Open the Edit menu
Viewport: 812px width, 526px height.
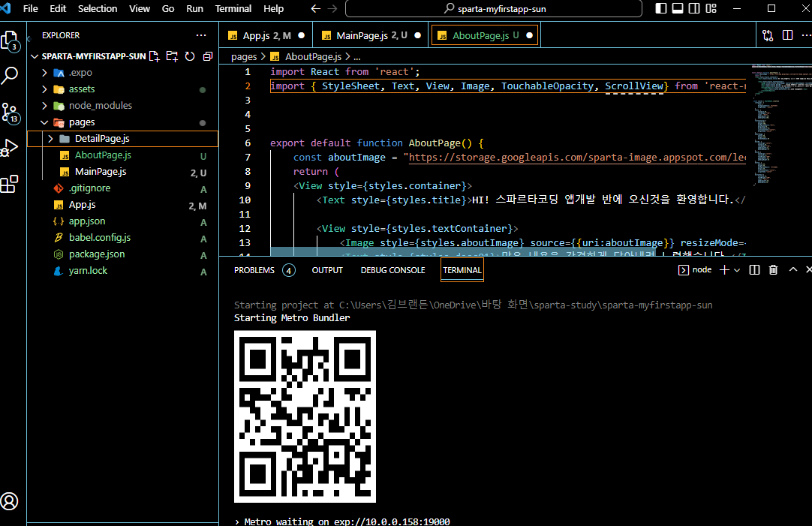click(58, 9)
